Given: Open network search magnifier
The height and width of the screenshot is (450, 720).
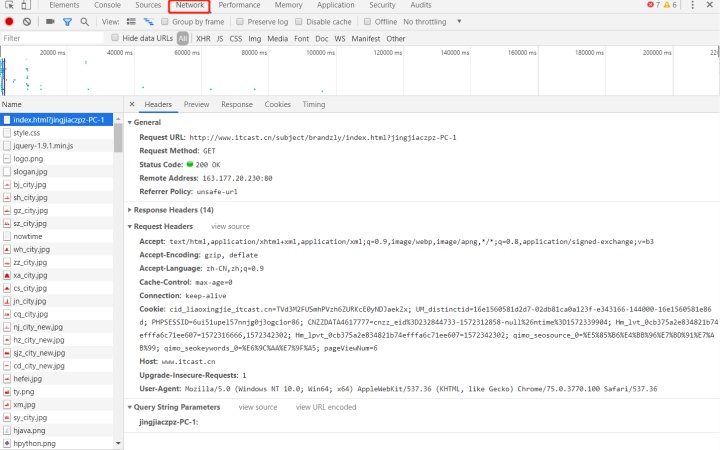Looking at the screenshot, I should coord(84,22).
